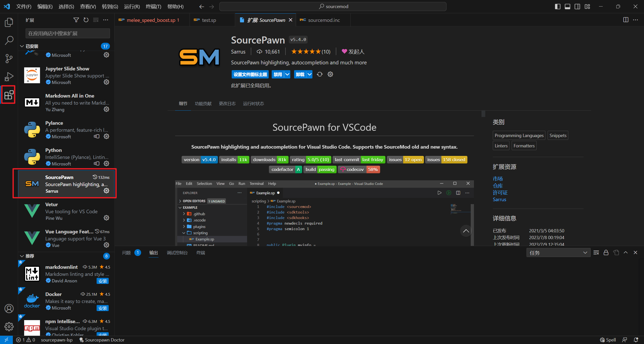Open the Feature Contributions tab

203,104
